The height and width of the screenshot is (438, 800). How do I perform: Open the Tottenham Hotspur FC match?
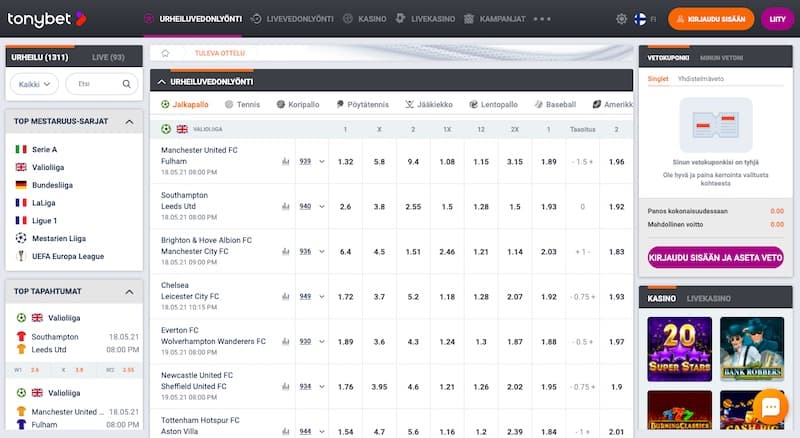coord(200,420)
